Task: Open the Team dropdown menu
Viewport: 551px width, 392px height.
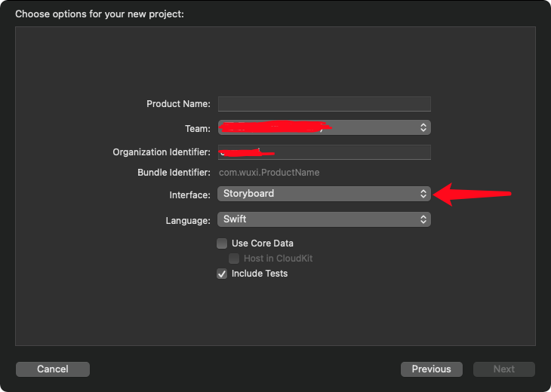Action: coord(324,127)
